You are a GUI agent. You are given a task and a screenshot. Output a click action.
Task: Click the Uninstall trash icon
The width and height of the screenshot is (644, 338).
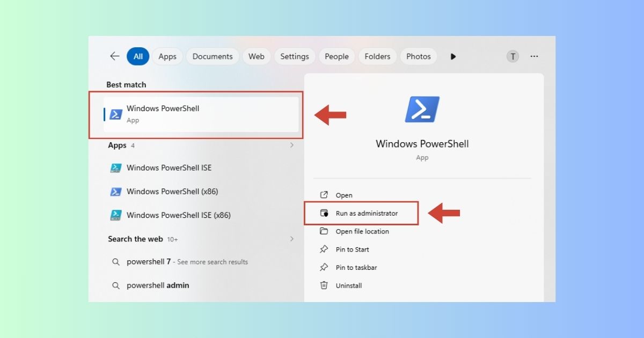pyautogui.click(x=324, y=285)
